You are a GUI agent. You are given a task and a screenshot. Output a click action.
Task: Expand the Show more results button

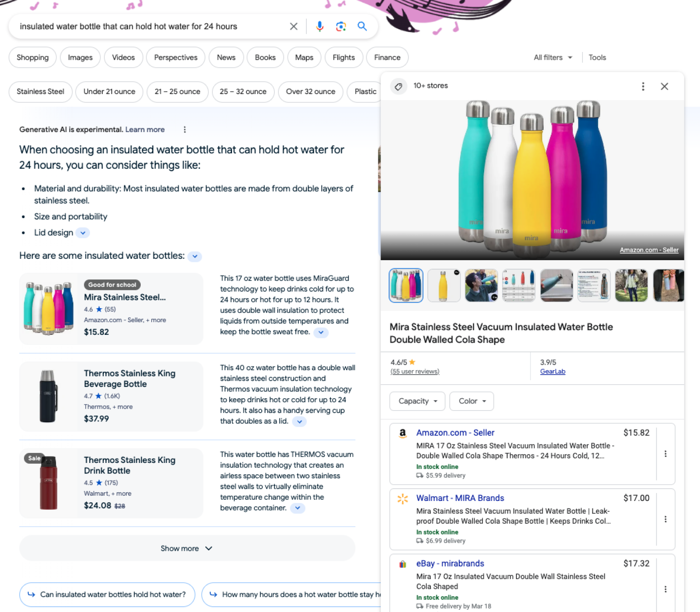pos(187,548)
